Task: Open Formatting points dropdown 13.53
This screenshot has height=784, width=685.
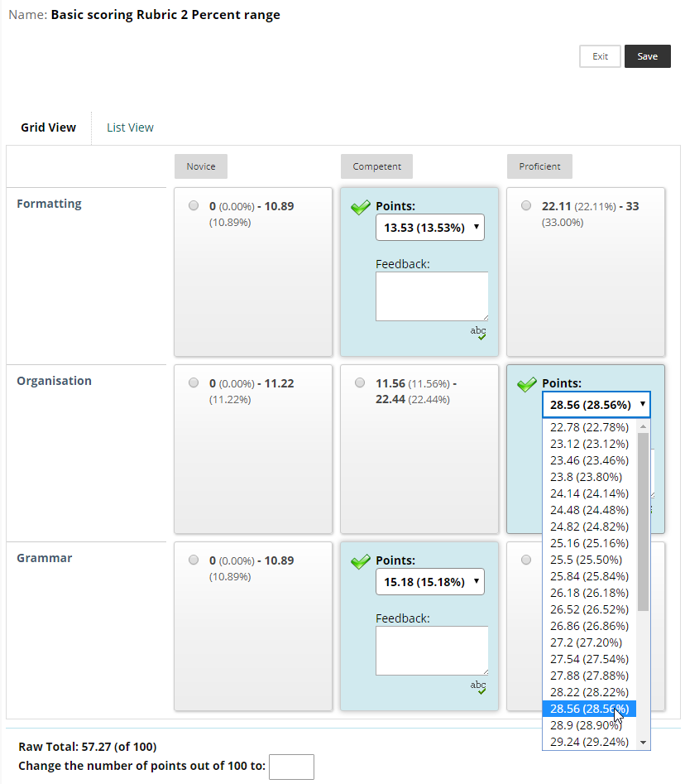Action: coord(429,228)
